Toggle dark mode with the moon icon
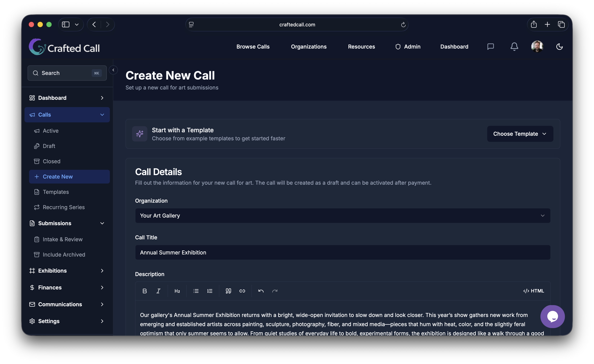594x364 pixels. [559, 46]
